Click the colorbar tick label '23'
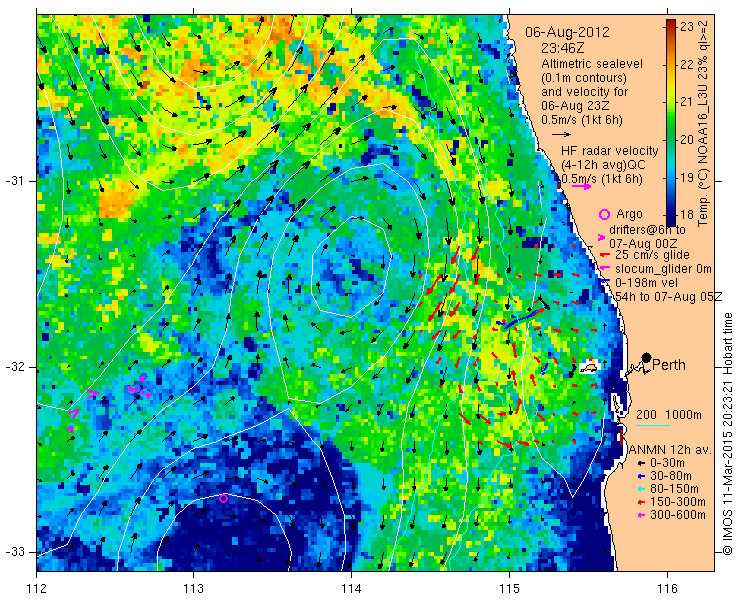740x600 pixels. [687, 27]
